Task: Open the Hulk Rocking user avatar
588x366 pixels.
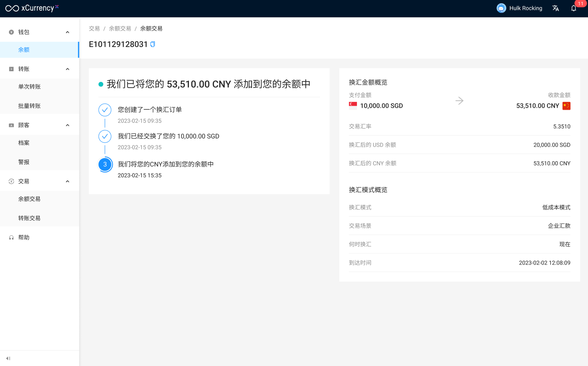Action: (x=501, y=8)
